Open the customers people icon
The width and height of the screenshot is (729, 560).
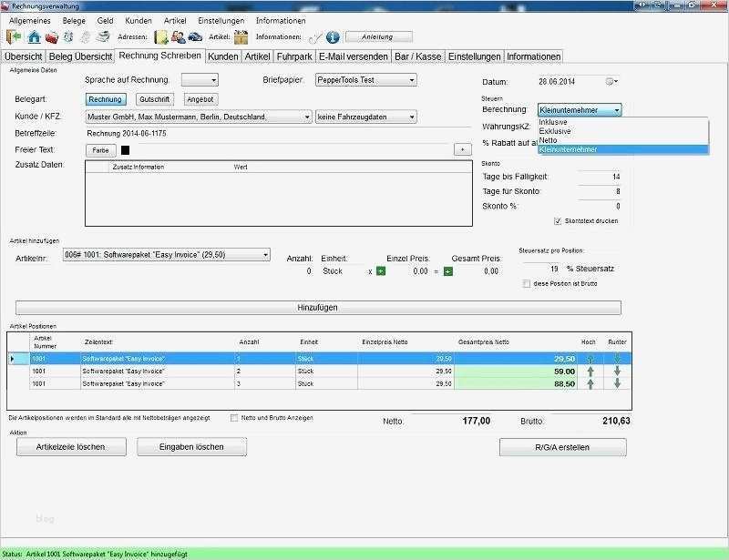tap(178, 36)
